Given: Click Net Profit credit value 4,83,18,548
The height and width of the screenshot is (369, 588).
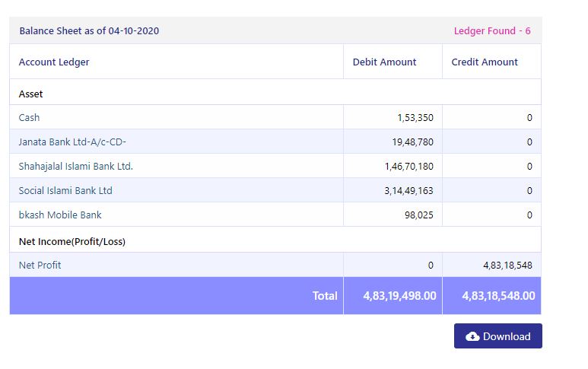Looking at the screenshot, I should (507, 266).
